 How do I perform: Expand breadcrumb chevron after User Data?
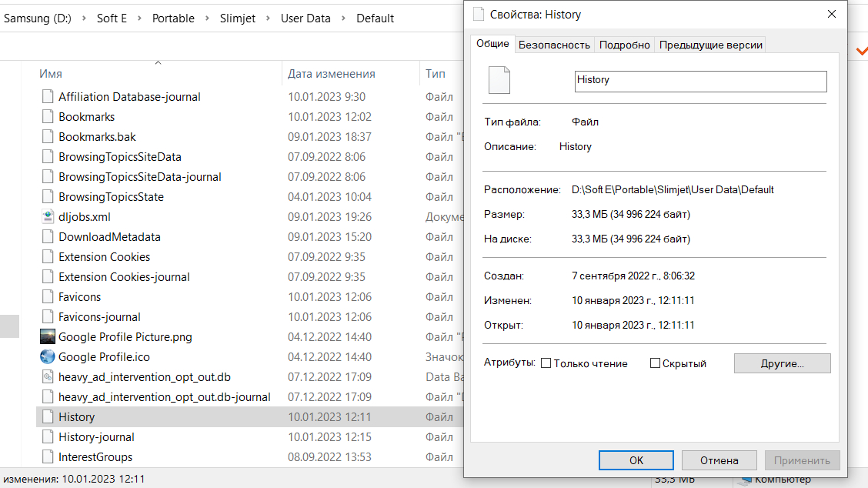(342, 18)
